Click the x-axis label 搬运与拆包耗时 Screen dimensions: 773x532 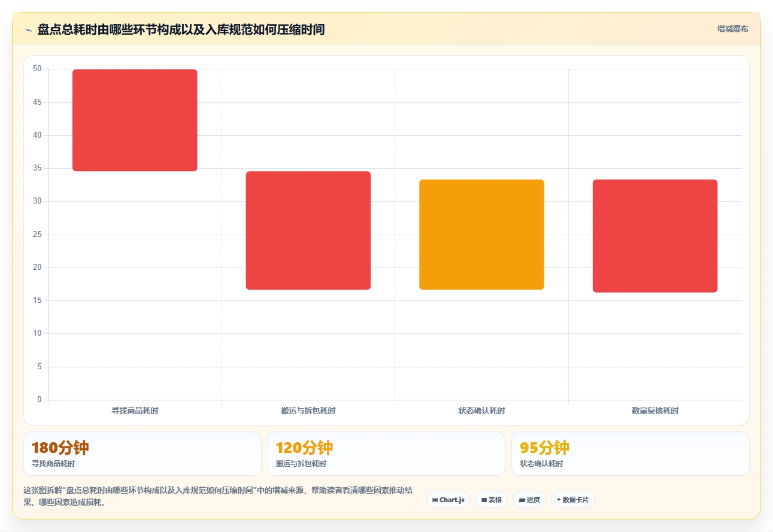coord(308,411)
